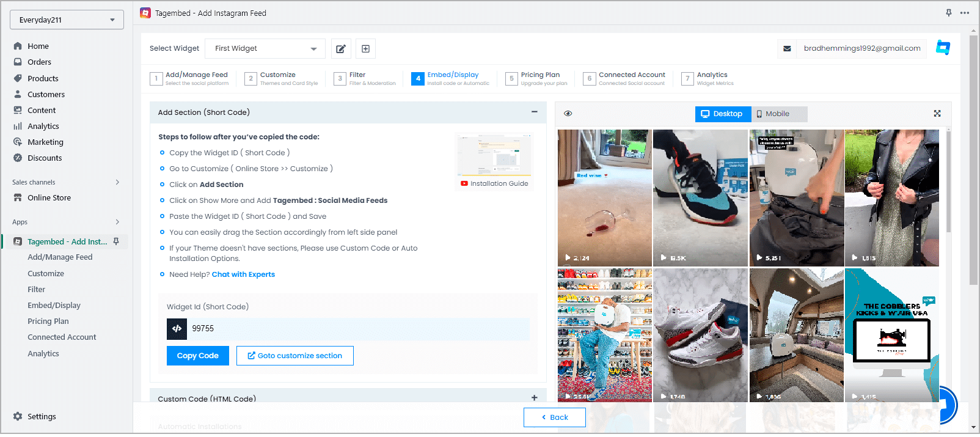Viewport: 980px width, 437px height.
Task: Open Add/Manage Feed in Tagembed submenu
Action: [60, 257]
